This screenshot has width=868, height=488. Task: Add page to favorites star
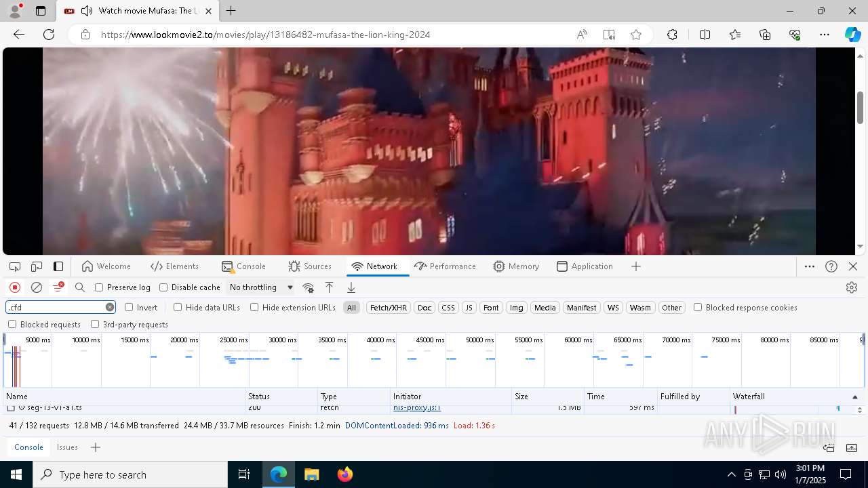(x=635, y=35)
